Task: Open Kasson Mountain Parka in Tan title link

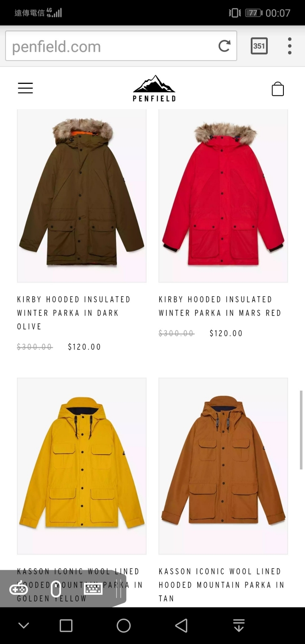Action: click(222, 585)
